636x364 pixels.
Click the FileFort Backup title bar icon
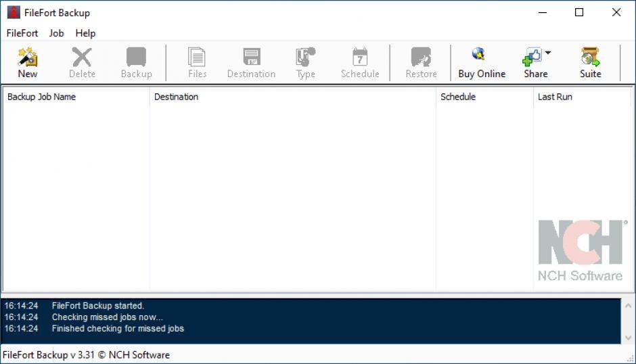(14, 13)
